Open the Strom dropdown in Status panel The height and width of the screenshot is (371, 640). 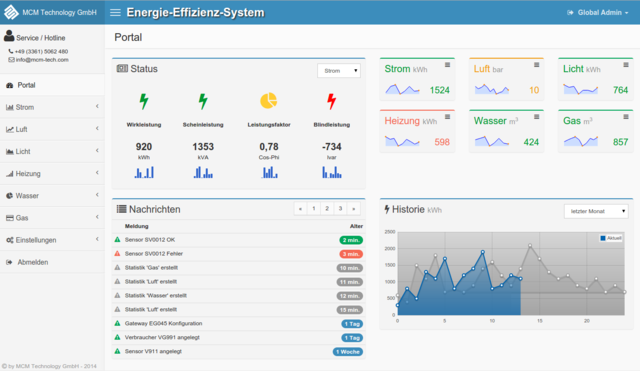click(x=339, y=71)
